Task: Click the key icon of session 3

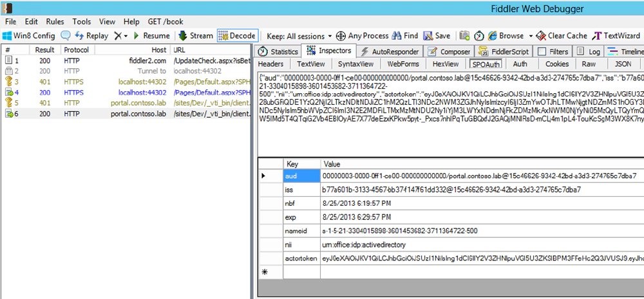Action: pyautogui.click(x=9, y=82)
